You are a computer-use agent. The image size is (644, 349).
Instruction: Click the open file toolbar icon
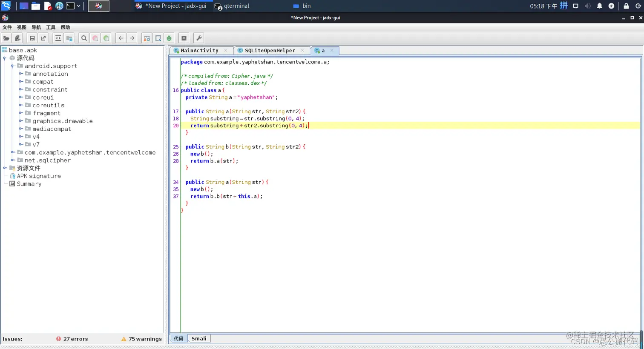6,38
